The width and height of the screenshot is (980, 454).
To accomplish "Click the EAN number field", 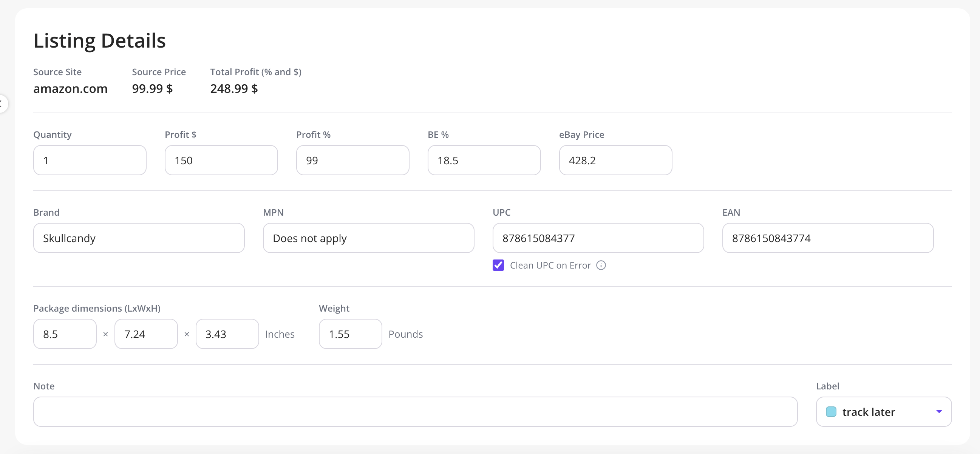I will (827, 238).
